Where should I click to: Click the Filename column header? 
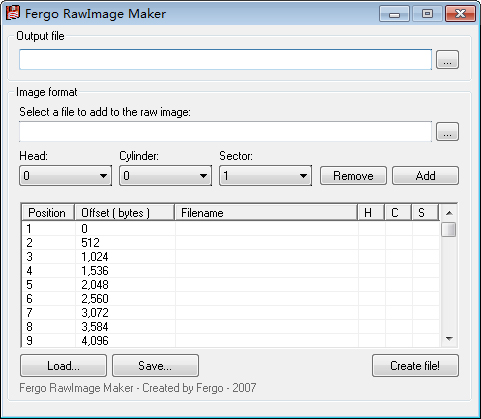[266, 213]
